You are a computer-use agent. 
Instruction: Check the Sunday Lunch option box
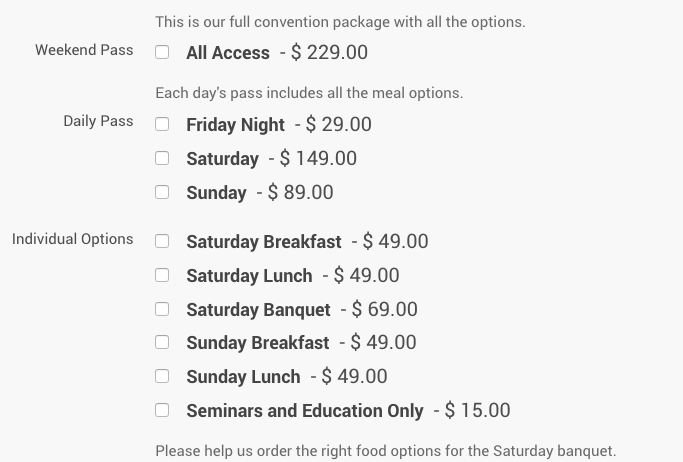pyautogui.click(x=162, y=376)
